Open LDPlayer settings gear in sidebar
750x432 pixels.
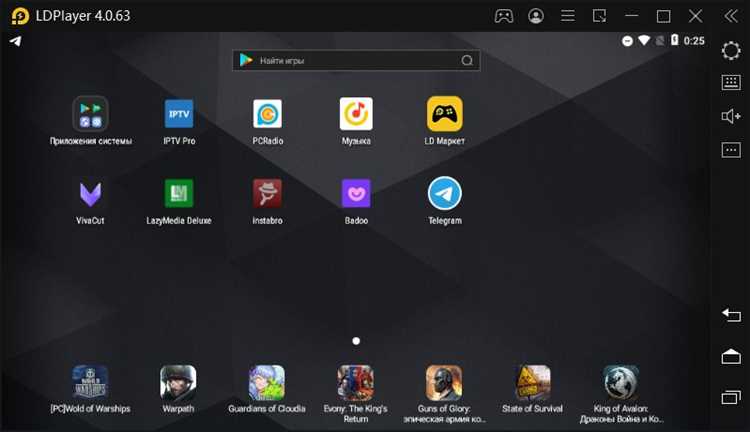(x=731, y=51)
